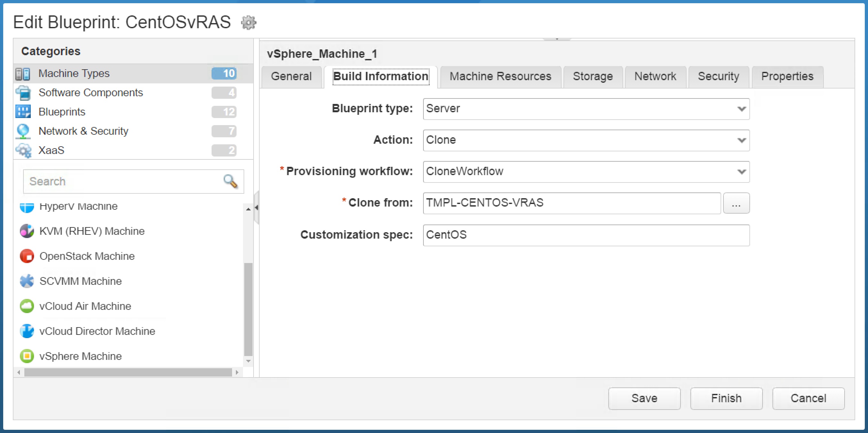This screenshot has height=433, width=868.
Task: Click the vertical scrollbar of machine list
Action: click(x=248, y=309)
